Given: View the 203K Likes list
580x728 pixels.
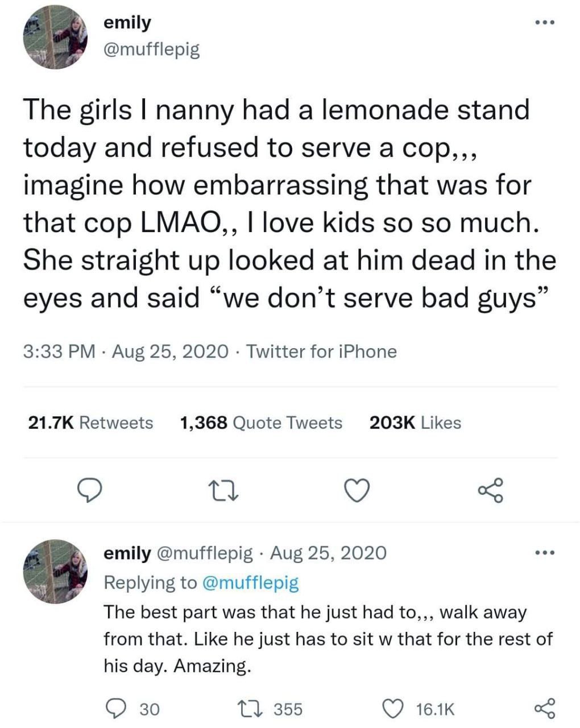Looking at the screenshot, I should [415, 423].
